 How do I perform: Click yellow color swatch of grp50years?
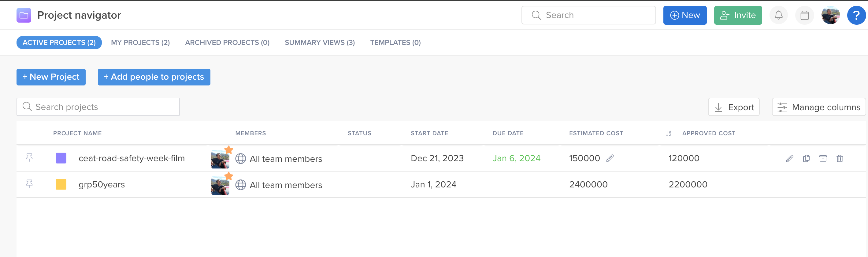[61, 184]
